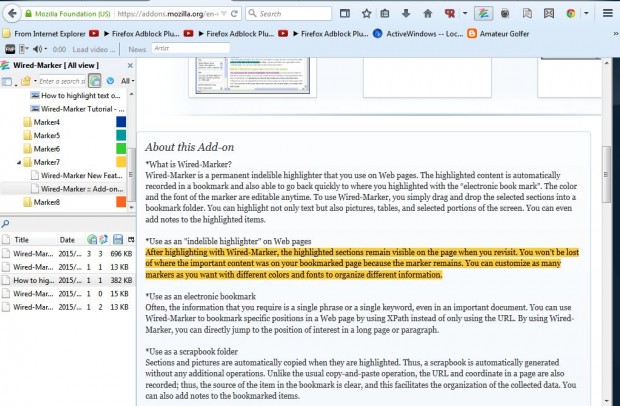Focus the Wired-Marker search field
Viewport: 620px width, 406px height.
(x=62, y=81)
